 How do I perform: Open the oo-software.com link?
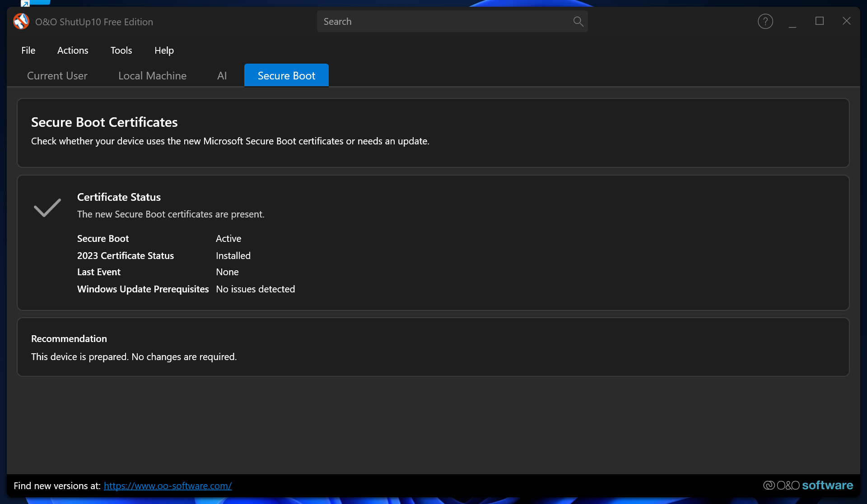pos(168,486)
